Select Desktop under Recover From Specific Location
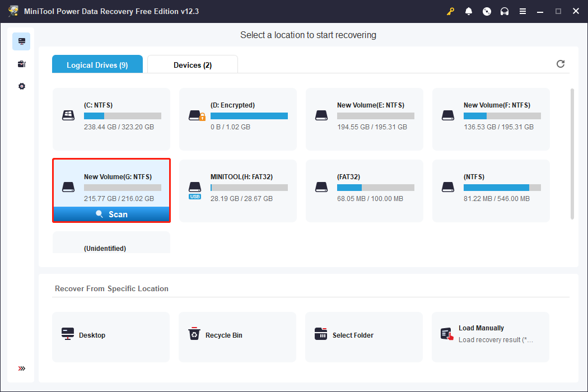The image size is (588, 392). click(x=110, y=335)
